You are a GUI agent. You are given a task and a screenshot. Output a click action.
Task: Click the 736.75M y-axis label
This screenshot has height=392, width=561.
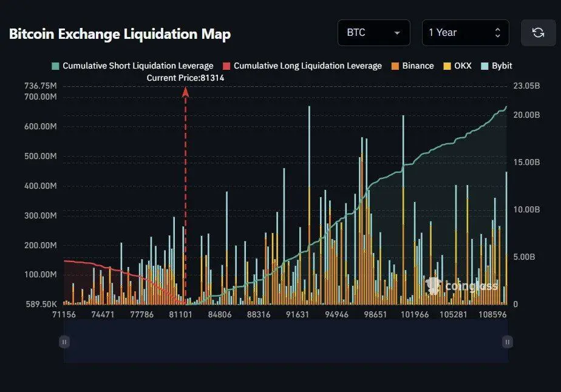pos(41,86)
